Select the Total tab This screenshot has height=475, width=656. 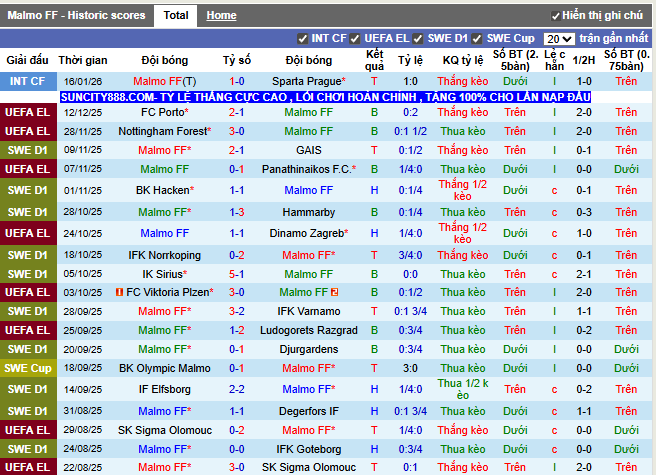coord(176,15)
